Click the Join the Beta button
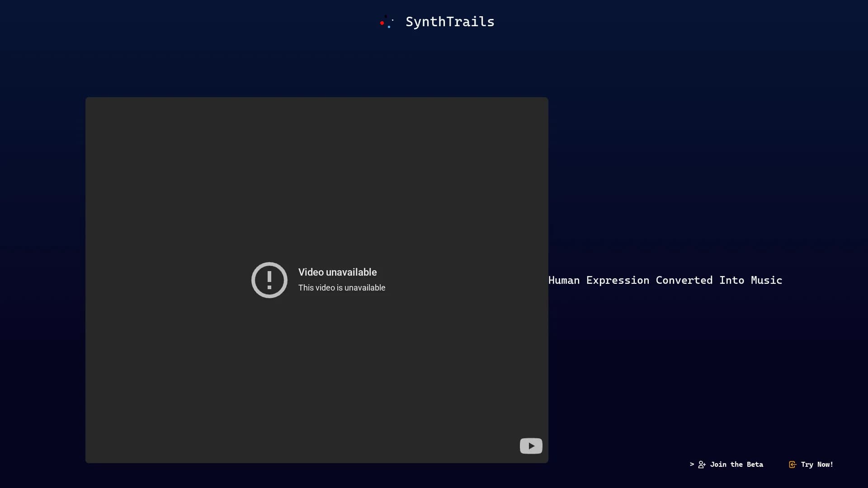 [726, 465]
